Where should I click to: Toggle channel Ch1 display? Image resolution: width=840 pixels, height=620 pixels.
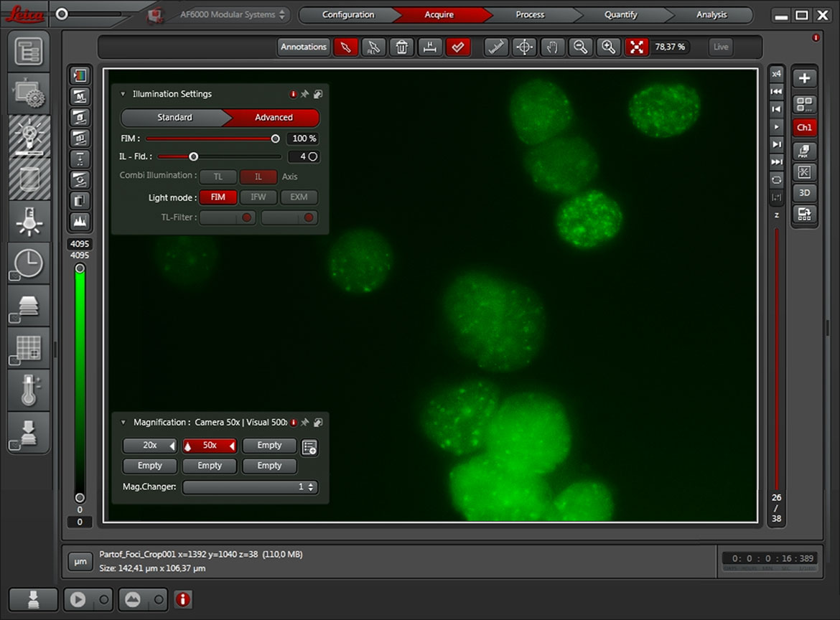point(804,128)
